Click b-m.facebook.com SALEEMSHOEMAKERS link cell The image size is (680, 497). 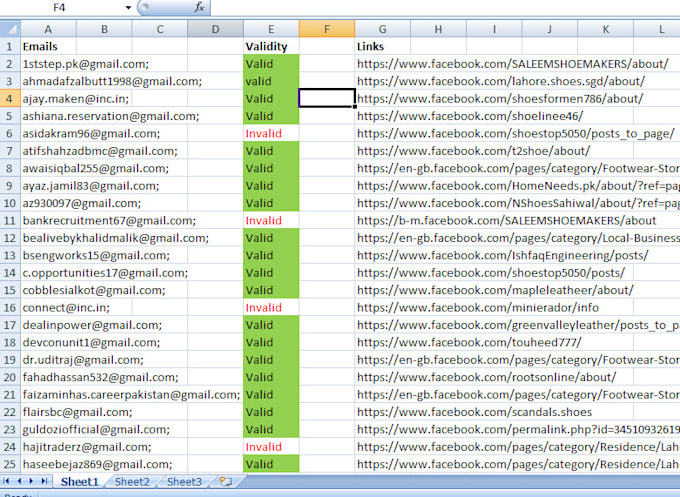point(507,220)
